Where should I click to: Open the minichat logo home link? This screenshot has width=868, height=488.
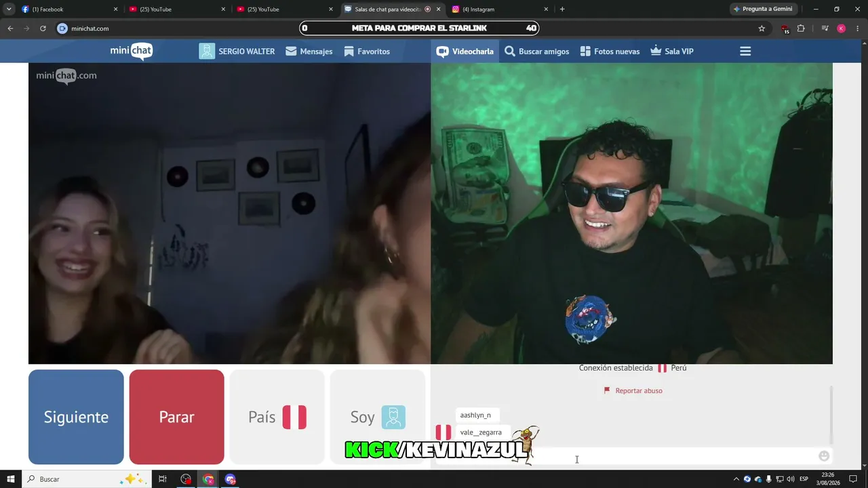pyautogui.click(x=132, y=52)
